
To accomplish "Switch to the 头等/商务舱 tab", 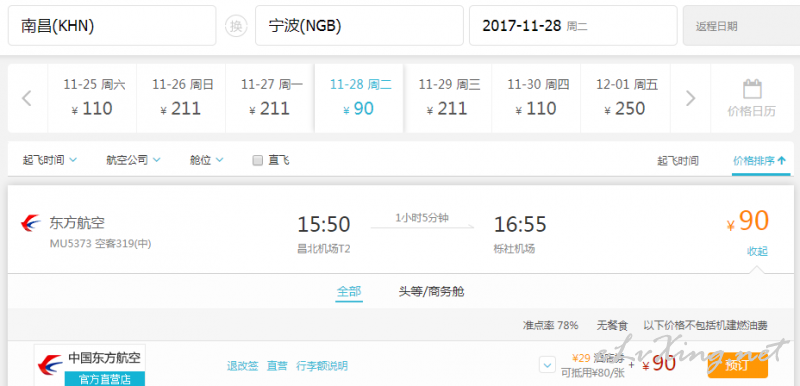I will point(432,292).
